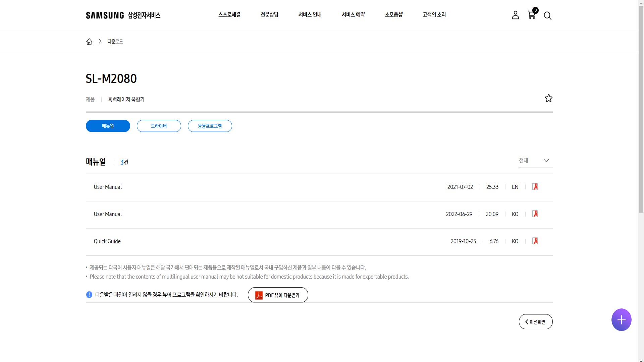Toggle the favorite star for SL-M2080
Screen dimensions: 644x362
[x=548, y=98]
